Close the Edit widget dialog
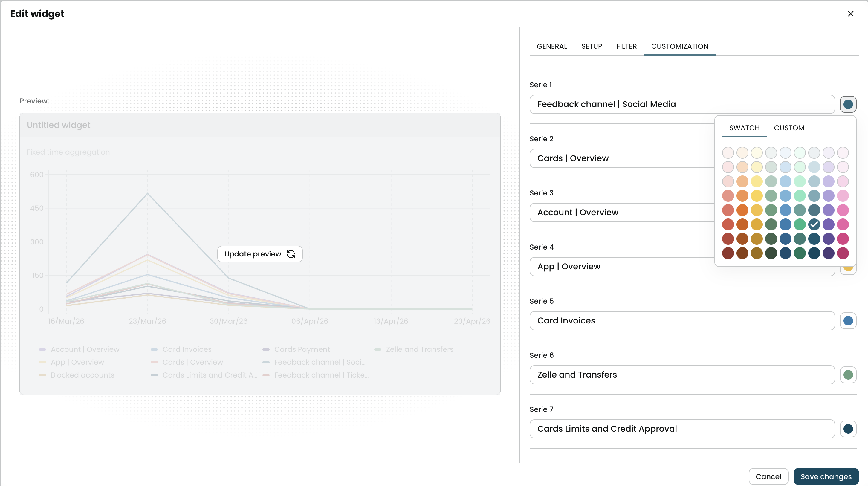868x486 pixels. point(850,14)
